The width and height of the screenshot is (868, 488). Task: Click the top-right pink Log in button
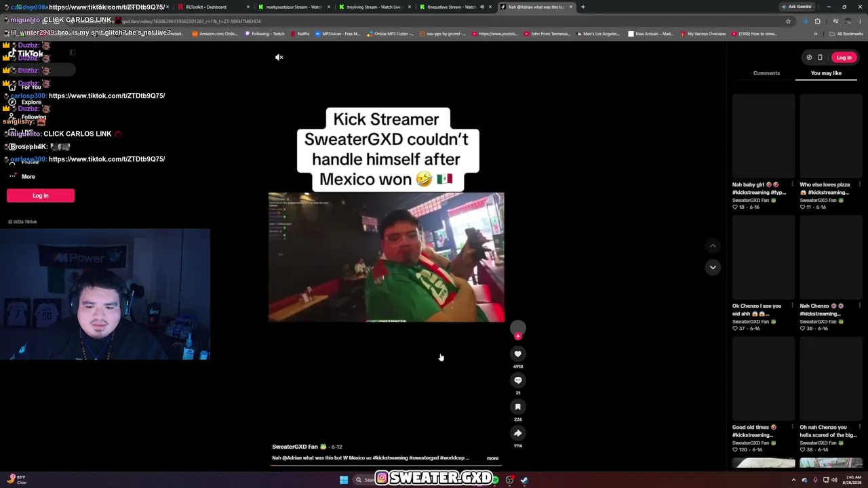pos(844,58)
